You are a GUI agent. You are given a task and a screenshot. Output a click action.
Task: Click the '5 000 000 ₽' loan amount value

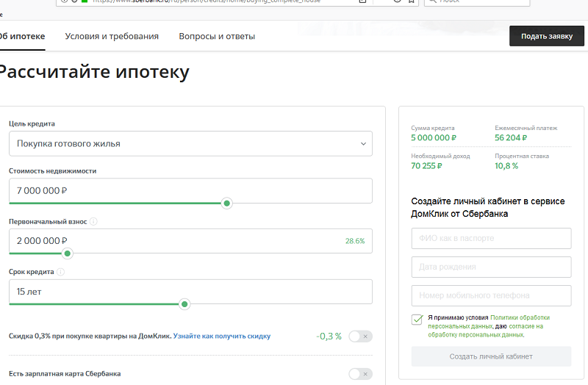tap(434, 137)
